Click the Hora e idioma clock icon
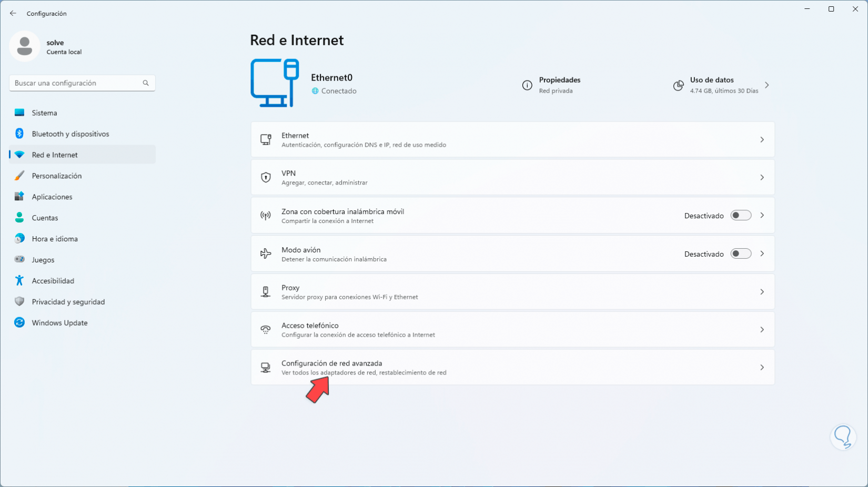The width and height of the screenshot is (868, 487). (x=19, y=239)
